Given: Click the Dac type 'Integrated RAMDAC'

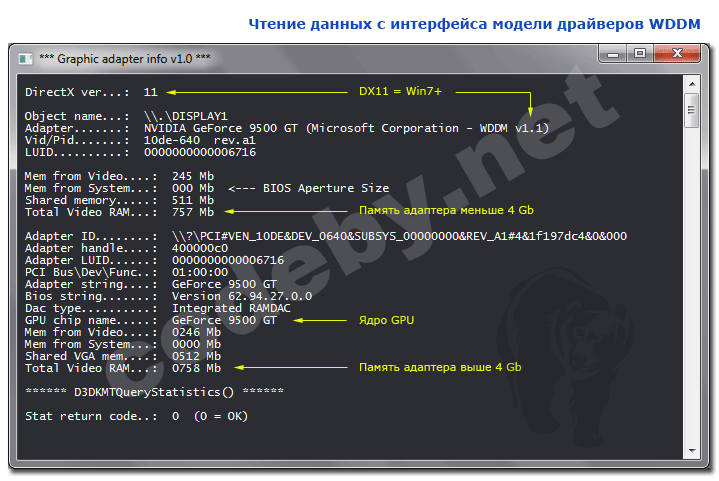Looking at the screenshot, I should pos(231,308).
